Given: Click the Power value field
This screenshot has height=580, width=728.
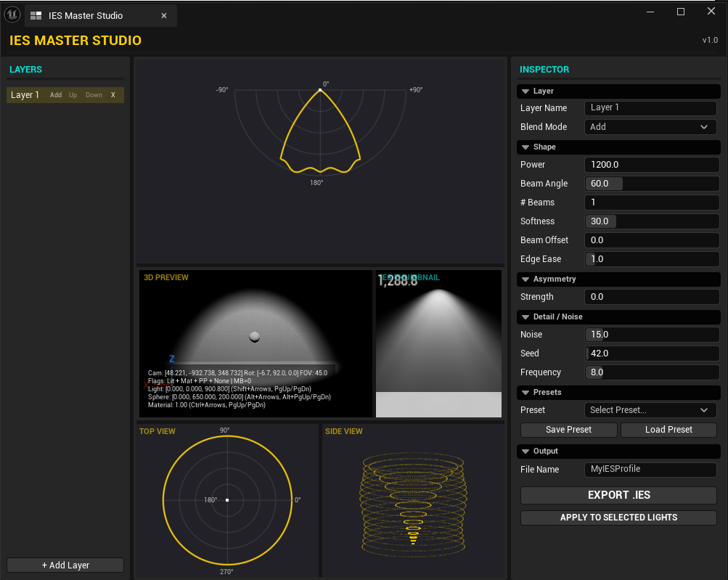Looking at the screenshot, I should tap(652, 164).
